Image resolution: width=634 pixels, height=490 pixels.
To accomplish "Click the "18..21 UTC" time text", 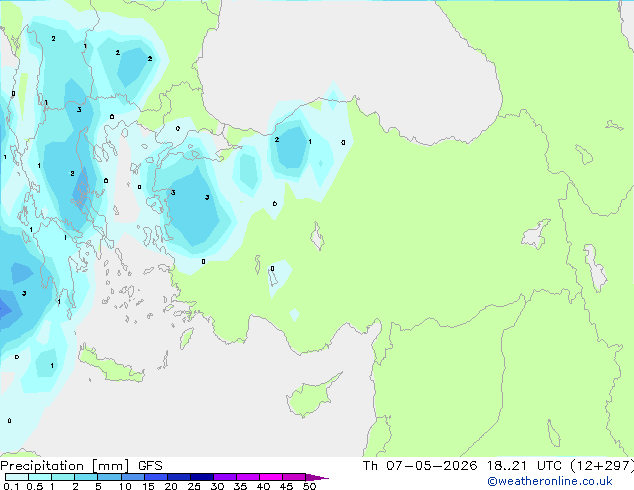I will [x=524, y=466].
